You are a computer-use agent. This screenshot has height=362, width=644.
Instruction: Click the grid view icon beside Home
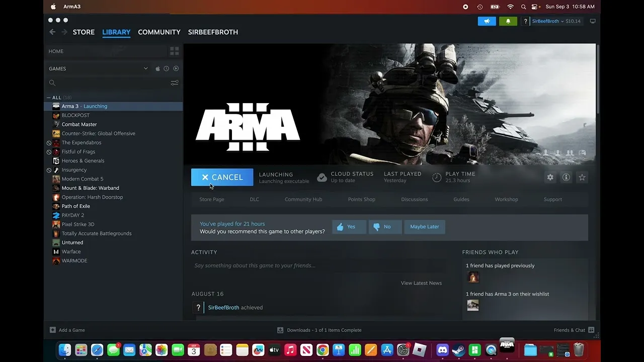pyautogui.click(x=175, y=51)
